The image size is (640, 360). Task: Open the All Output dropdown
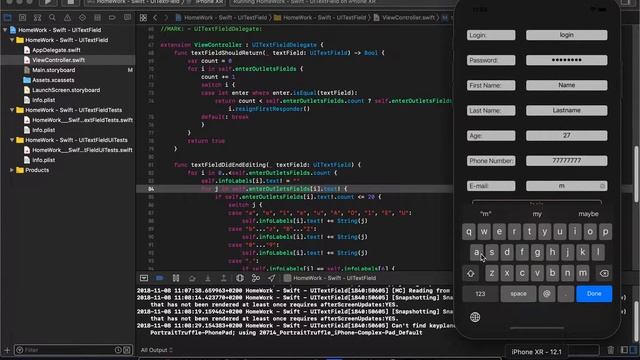click(156, 350)
